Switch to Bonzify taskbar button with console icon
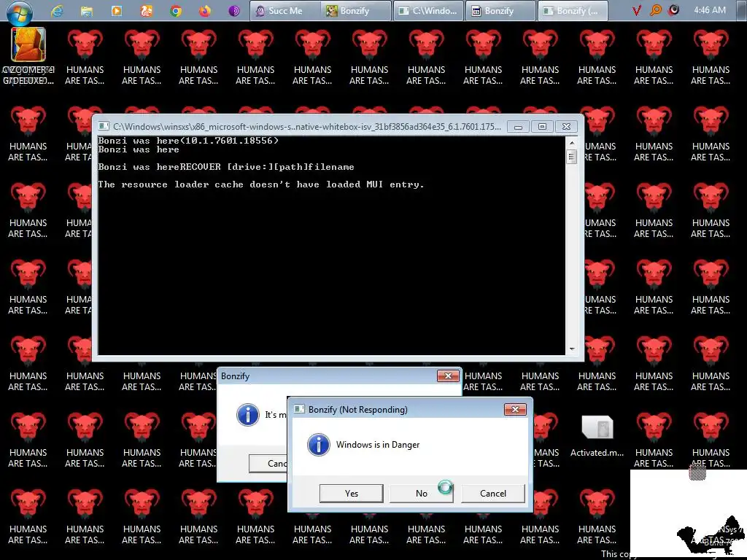Screen dimensions: 747x560 500,10
